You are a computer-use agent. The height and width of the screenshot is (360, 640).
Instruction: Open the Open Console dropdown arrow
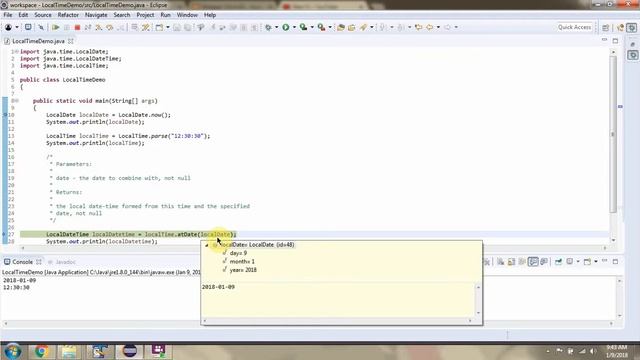pos(596,262)
